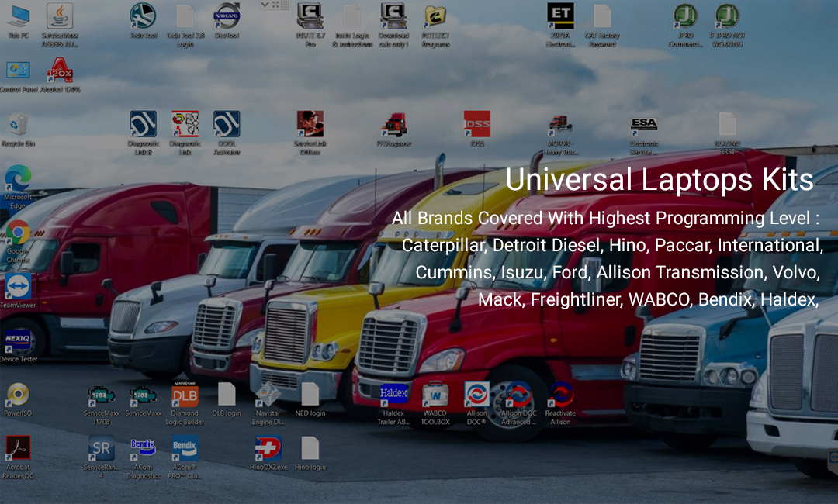The height and width of the screenshot is (504, 838).
Task: Open CAT Factory Password file
Action: tap(602, 24)
